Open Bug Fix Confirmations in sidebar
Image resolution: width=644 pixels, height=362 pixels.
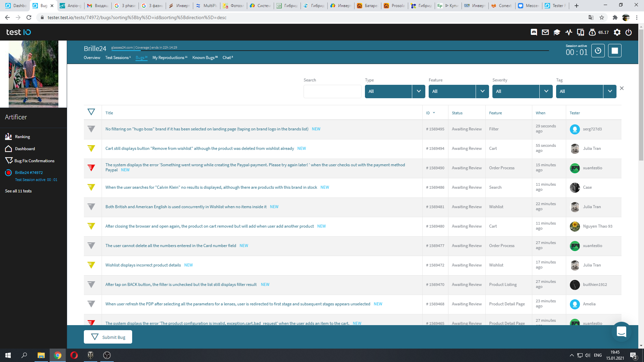pyautogui.click(x=34, y=161)
